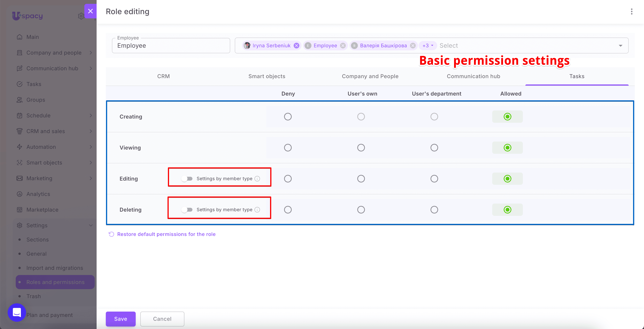Click the restore default permissions icon
This screenshot has width=644, height=329.
tap(111, 234)
